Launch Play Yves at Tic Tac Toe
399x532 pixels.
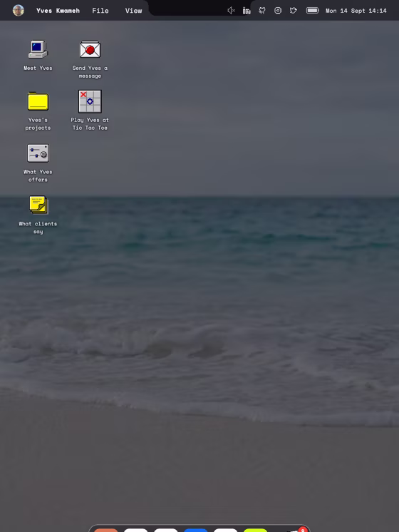point(90,101)
